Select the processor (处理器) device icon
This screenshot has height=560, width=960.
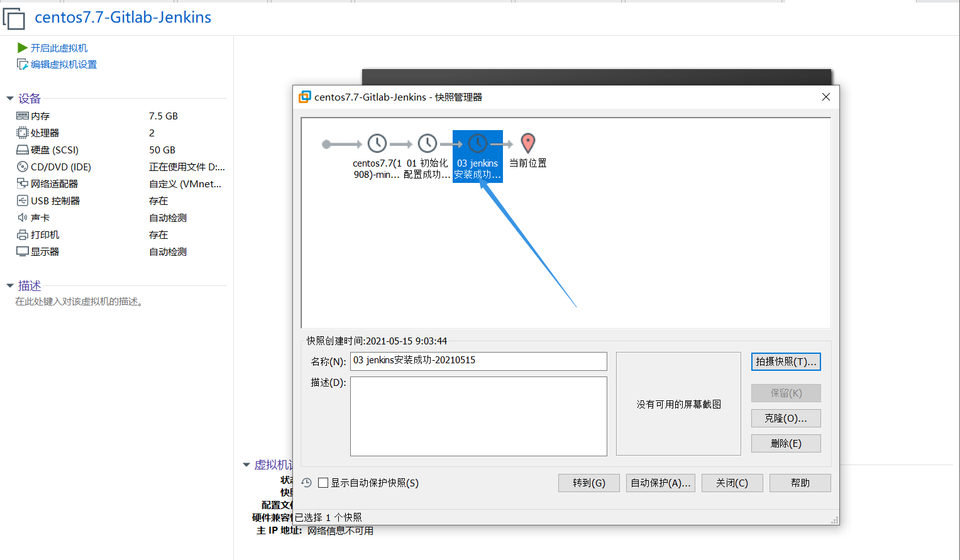(23, 133)
